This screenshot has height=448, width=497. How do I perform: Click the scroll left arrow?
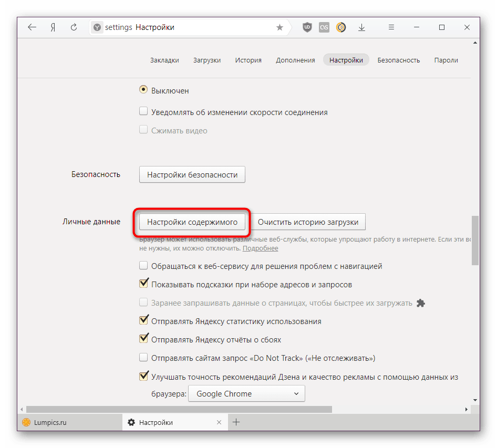pos(22,409)
